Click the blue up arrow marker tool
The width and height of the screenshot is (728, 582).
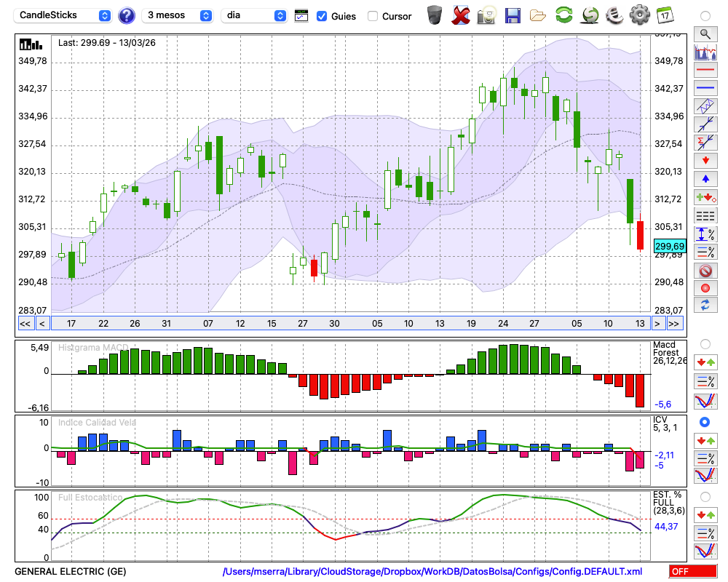[x=705, y=179]
